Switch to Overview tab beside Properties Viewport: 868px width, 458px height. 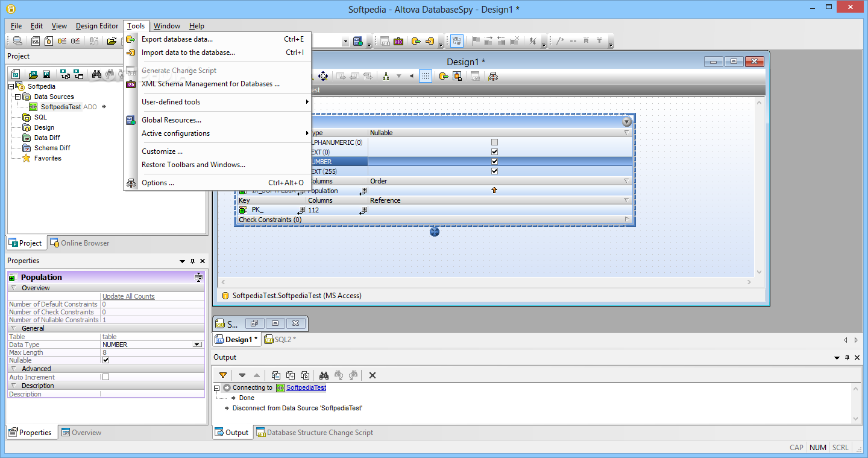tap(81, 433)
